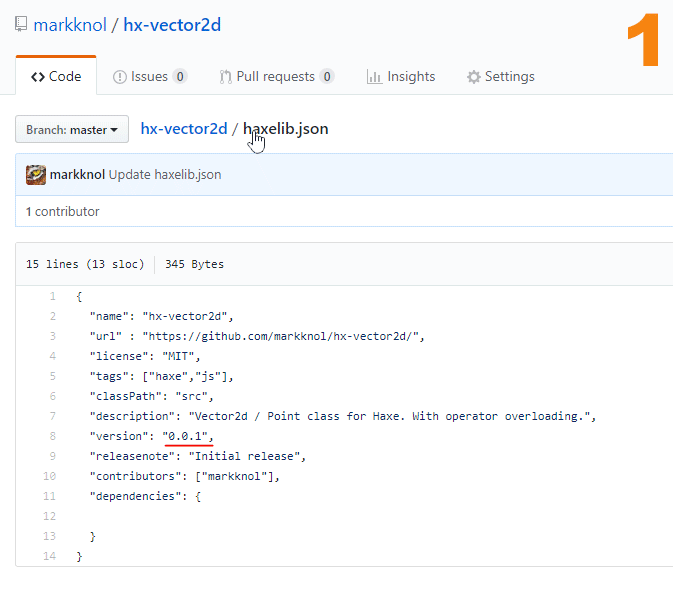Click the haxelib.json breadcrumb filename

coord(285,129)
